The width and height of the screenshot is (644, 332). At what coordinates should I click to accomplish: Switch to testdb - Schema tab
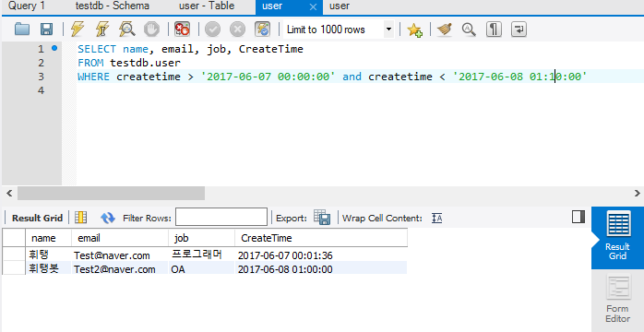(113, 6)
